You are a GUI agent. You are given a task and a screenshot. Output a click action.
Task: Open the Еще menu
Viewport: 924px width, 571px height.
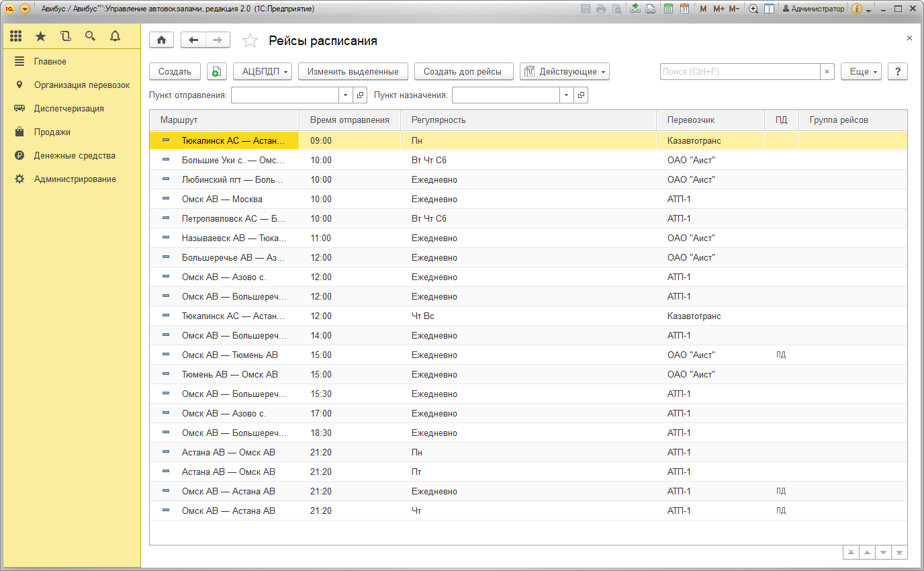coord(860,72)
